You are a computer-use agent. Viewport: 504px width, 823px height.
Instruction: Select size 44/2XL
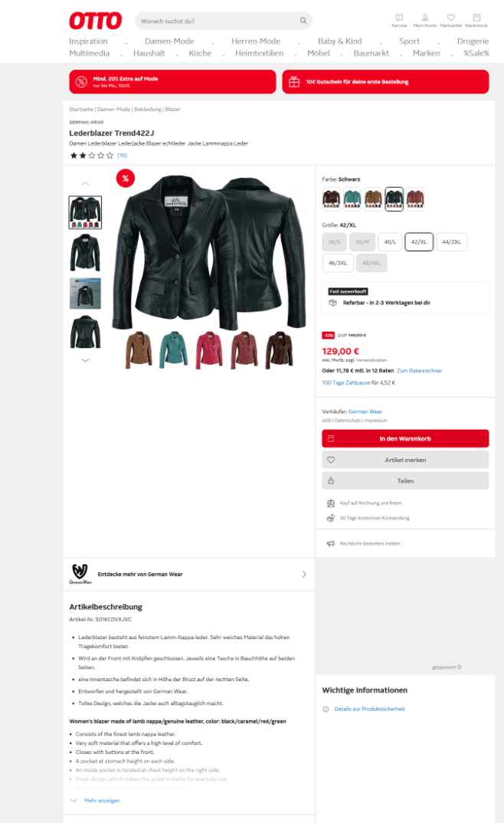451,242
